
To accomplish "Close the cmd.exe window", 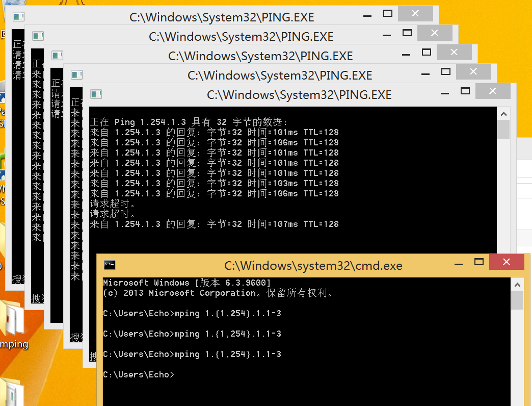I will [x=507, y=262].
